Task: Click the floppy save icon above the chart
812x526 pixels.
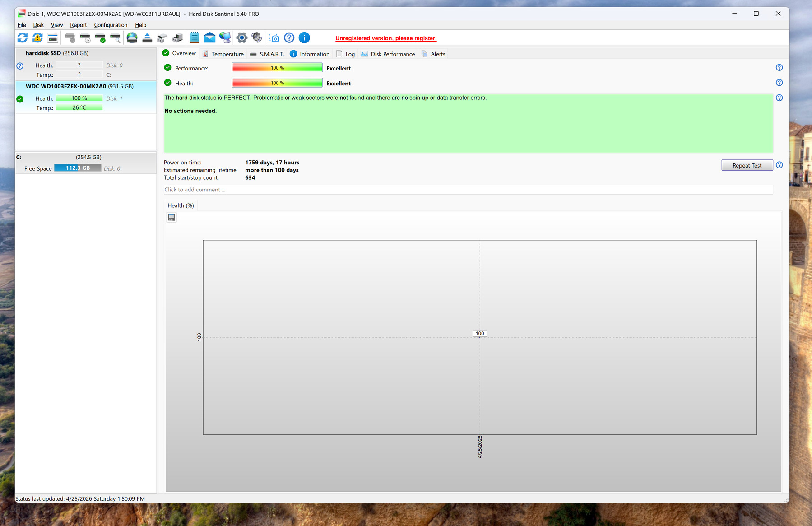Action: [x=172, y=218]
